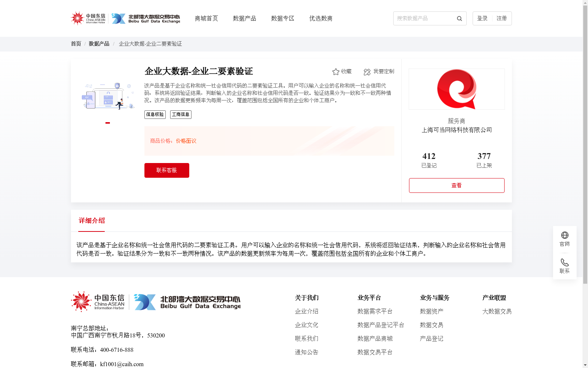Open the 数据产品 nav menu

(x=244, y=18)
